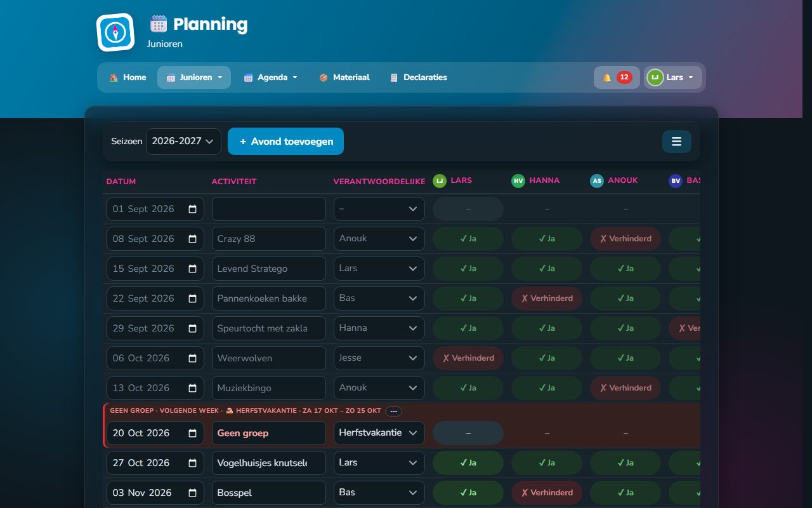Change responsible person for Weerwolven

click(x=379, y=358)
